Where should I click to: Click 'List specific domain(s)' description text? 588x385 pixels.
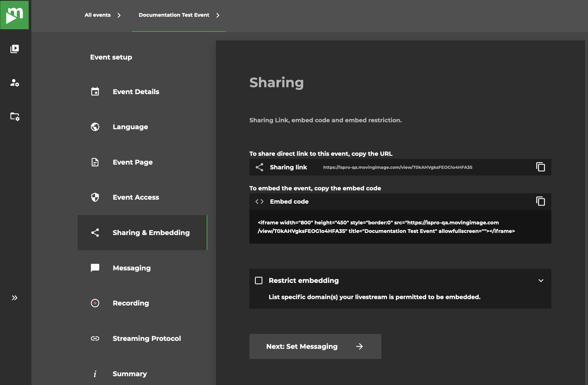374,297
